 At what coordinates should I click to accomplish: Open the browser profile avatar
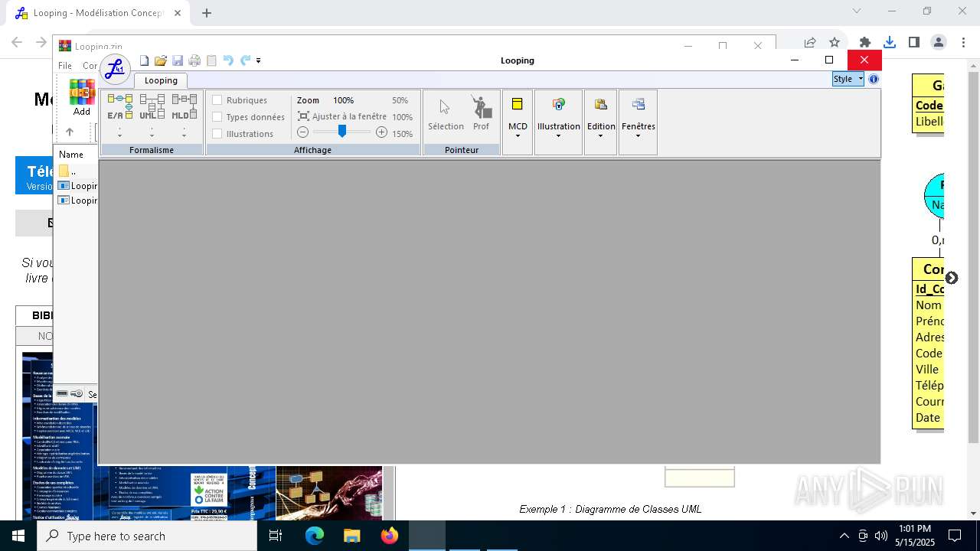tap(939, 43)
